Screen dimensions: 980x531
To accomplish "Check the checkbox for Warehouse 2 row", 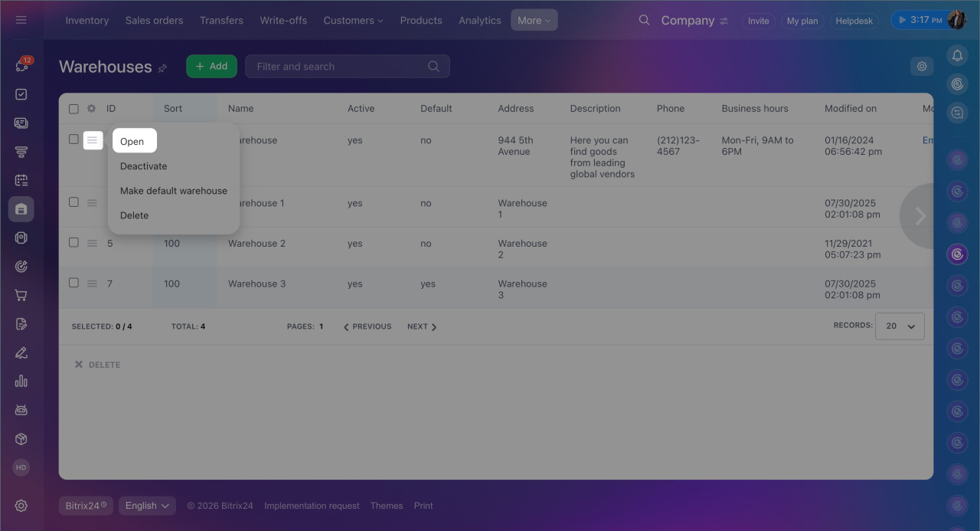I will (73, 243).
